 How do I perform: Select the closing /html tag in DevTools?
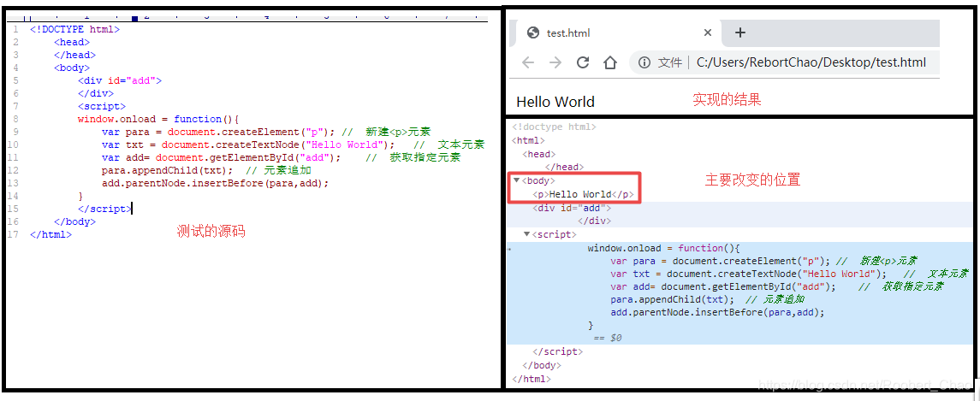532,379
